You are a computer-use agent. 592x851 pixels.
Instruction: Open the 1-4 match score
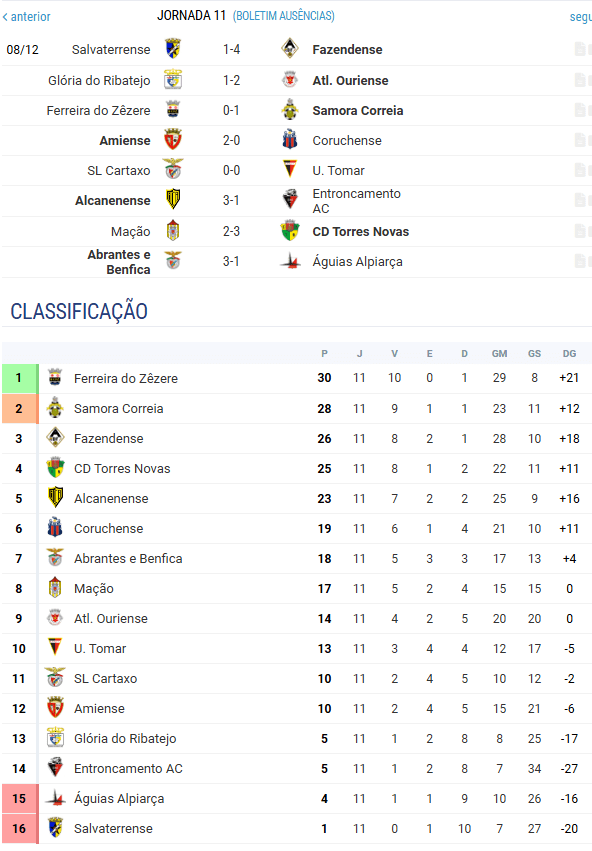click(231, 49)
